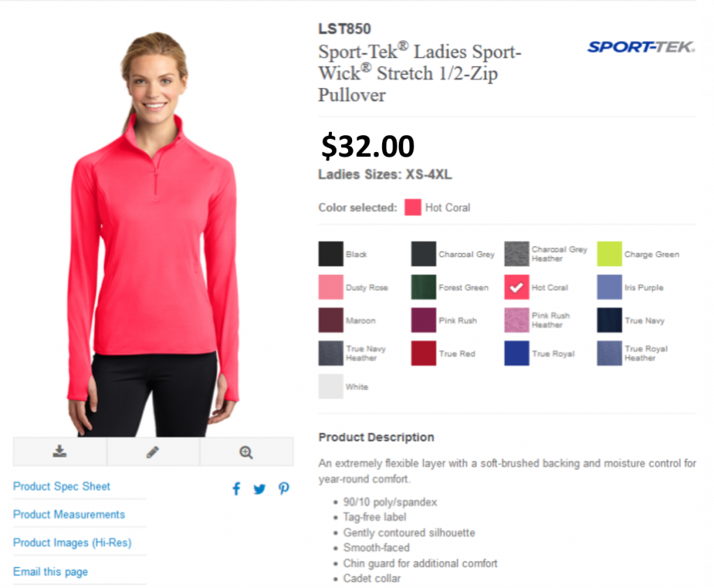Click the Email this page link
The image size is (714, 588).
tap(50, 571)
